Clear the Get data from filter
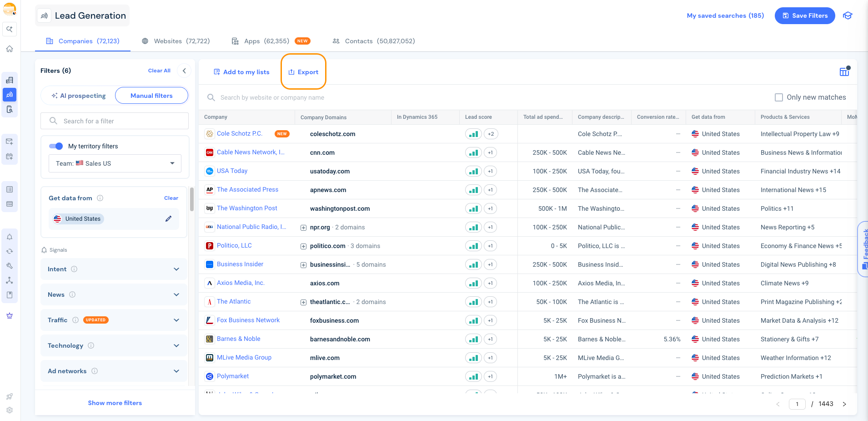 pyautogui.click(x=171, y=198)
